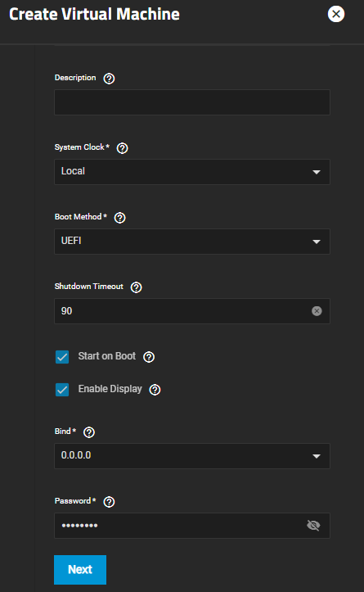The height and width of the screenshot is (592, 364).
Task: Focus the Description text field
Action: [192, 102]
